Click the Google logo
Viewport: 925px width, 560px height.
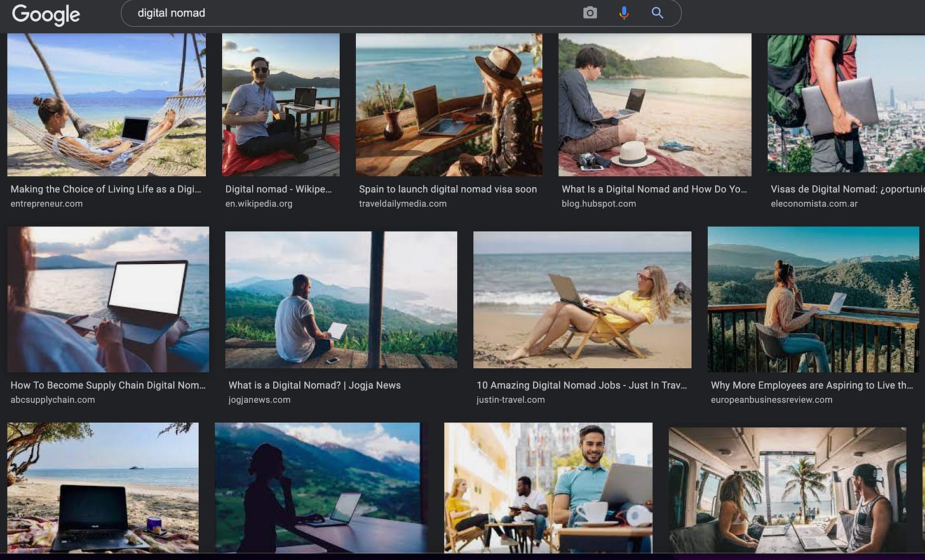[x=46, y=14]
